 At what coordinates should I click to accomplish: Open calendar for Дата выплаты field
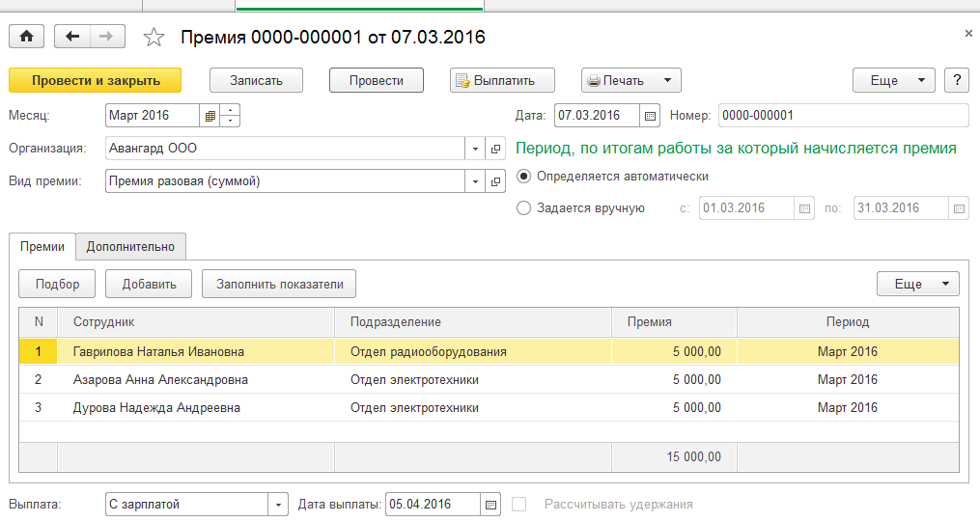(x=491, y=505)
